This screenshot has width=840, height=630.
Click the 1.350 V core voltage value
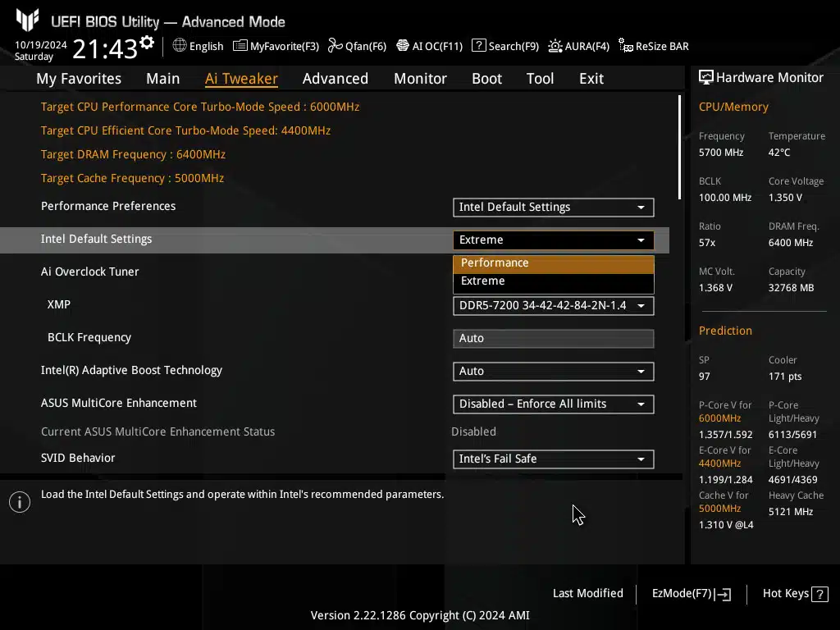coord(785,198)
